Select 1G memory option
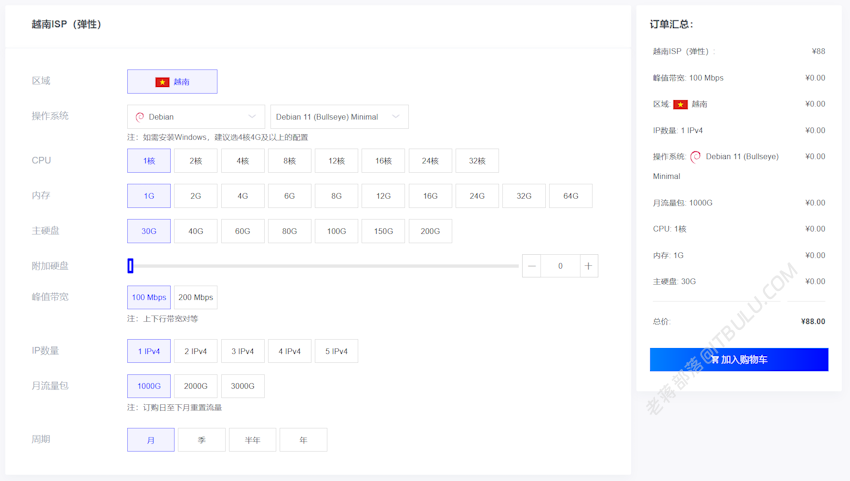Screen dimensions: 850x481 click(x=149, y=196)
